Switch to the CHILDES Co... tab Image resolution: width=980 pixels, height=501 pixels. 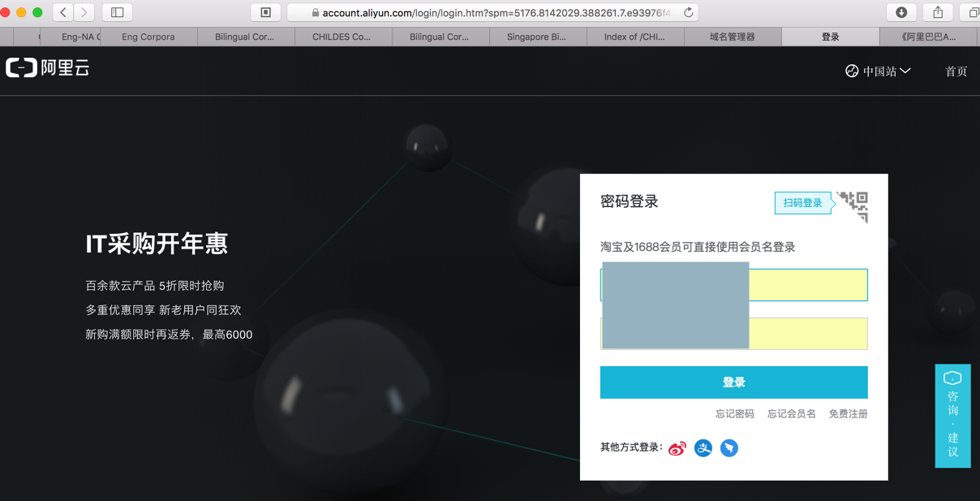click(x=342, y=37)
